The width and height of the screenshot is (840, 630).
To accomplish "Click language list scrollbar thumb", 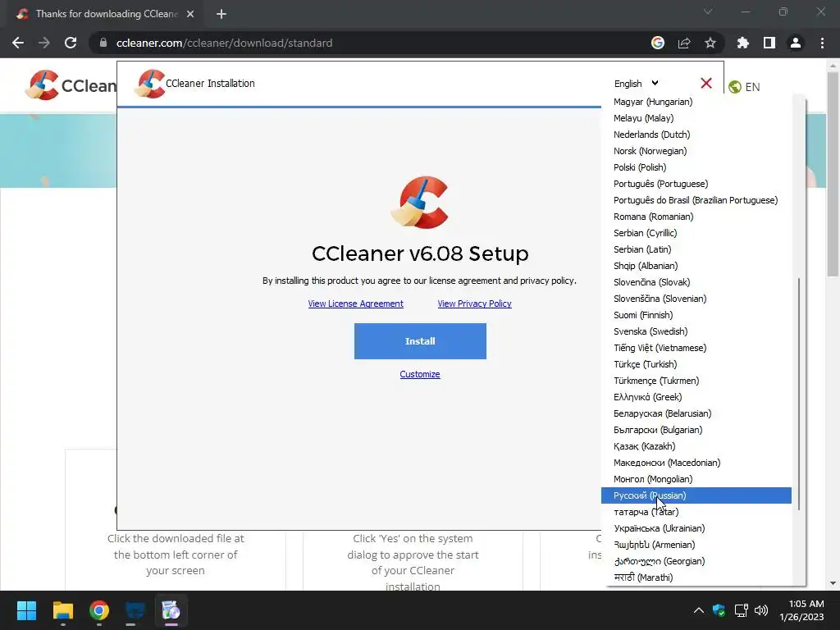I will point(799,394).
